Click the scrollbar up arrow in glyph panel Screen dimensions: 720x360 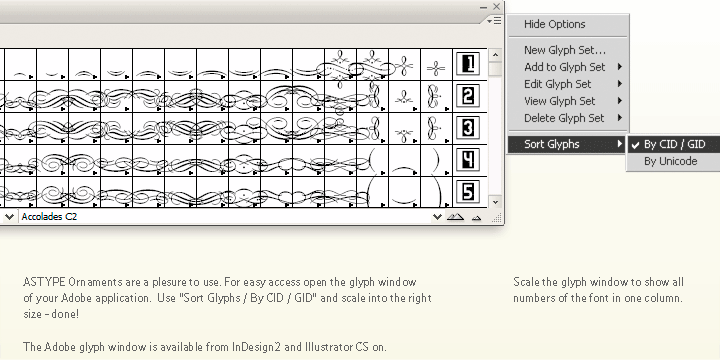[x=495, y=56]
